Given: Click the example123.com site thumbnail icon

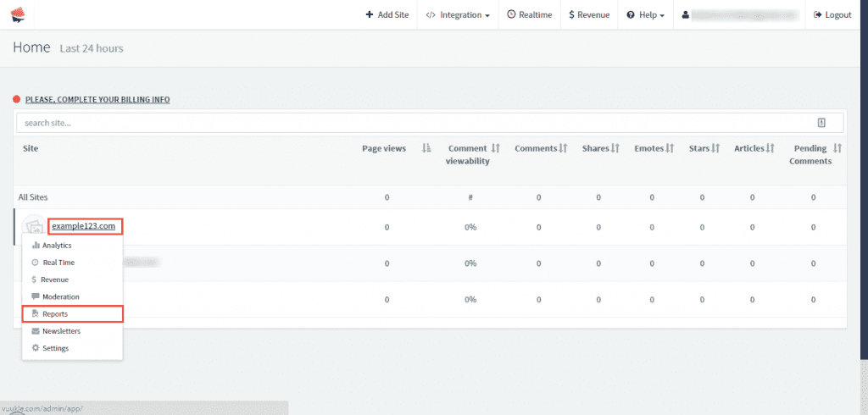Looking at the screenshot, I should [34, 226].
